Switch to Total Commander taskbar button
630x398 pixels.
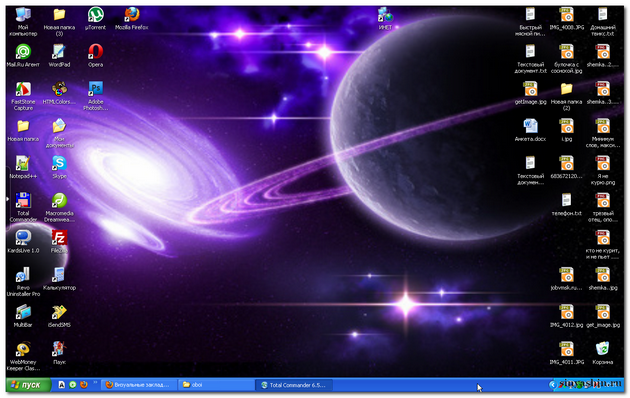point(295,385)
